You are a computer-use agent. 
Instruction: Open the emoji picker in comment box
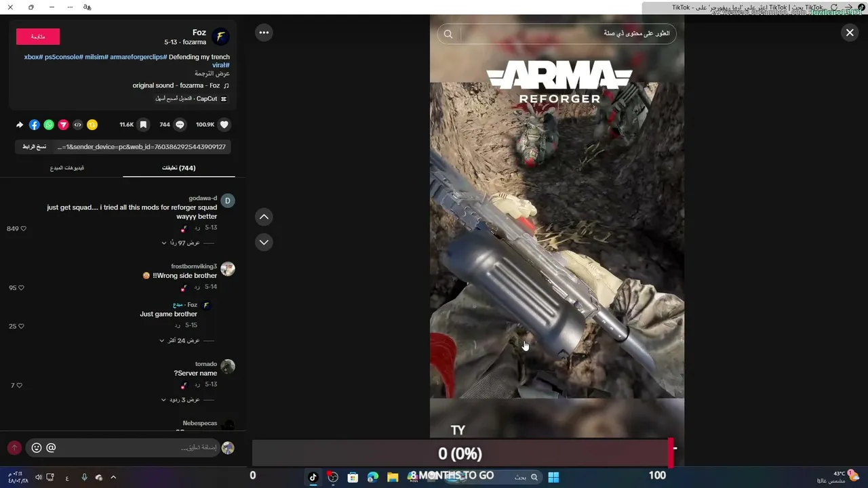click(x=37, y=448)
